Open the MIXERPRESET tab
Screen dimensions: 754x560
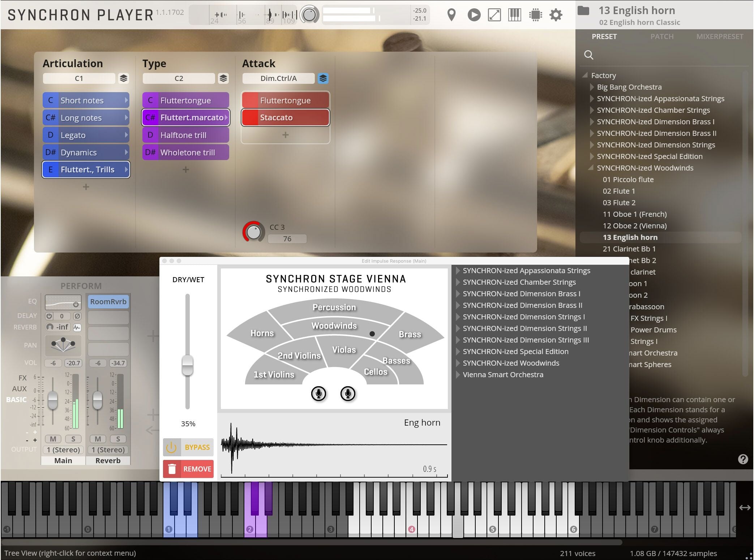click(720, 36)
